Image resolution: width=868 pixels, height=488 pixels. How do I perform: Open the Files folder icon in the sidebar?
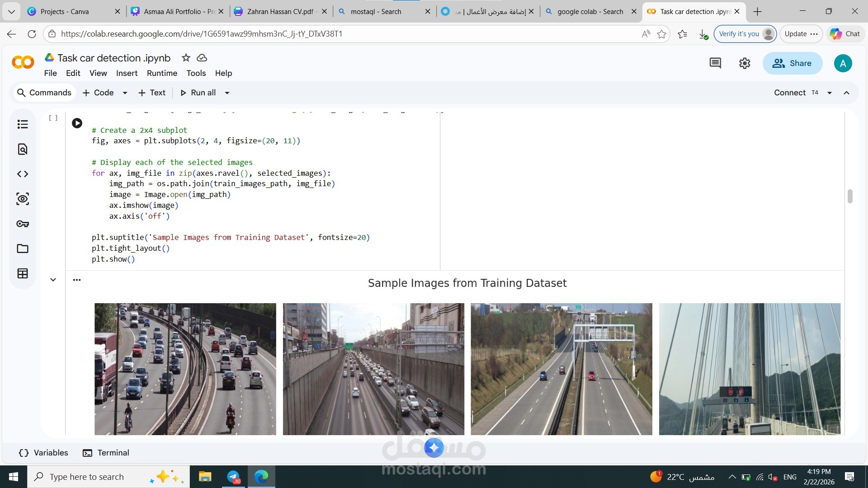[x=23, y=249]
